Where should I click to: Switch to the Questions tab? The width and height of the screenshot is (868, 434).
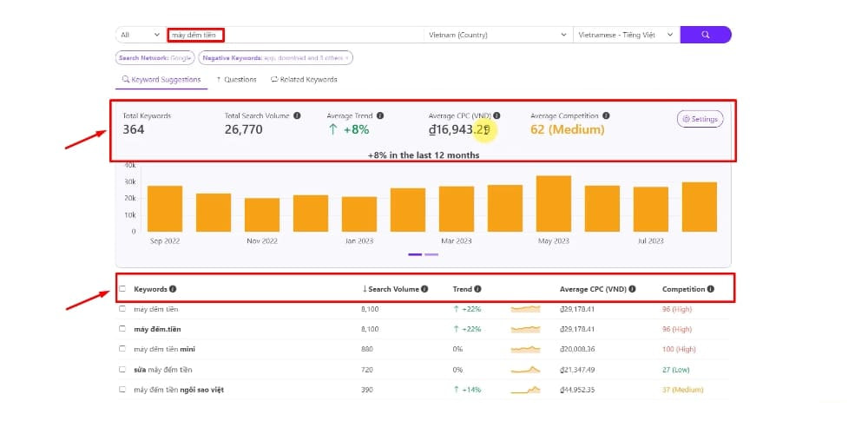[236, 80]
